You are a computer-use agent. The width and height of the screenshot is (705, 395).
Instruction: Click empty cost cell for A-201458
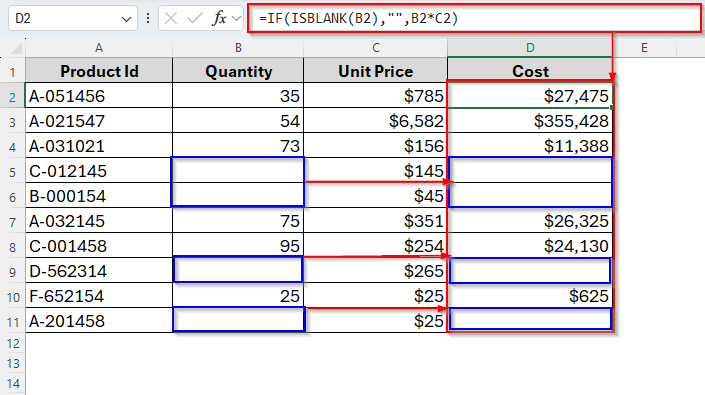pos(530,321)
